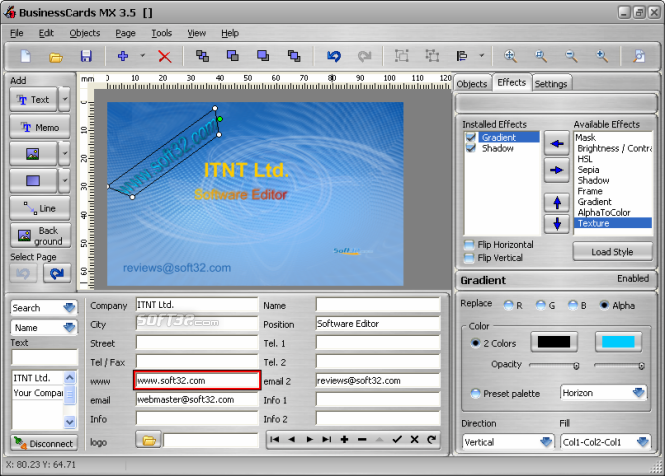The image size is (665, 476).
Task: Open the Vertical direction dropdown
Action: coord(547,442)
